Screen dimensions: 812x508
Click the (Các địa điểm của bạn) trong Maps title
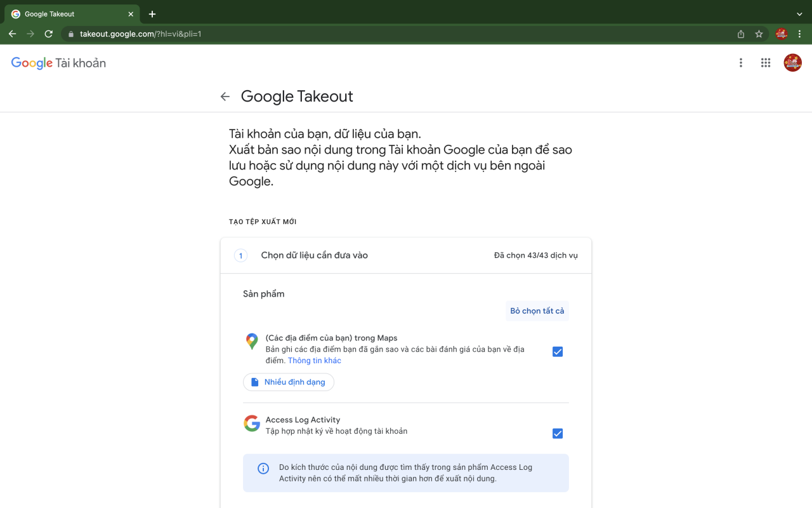[332, 338]
